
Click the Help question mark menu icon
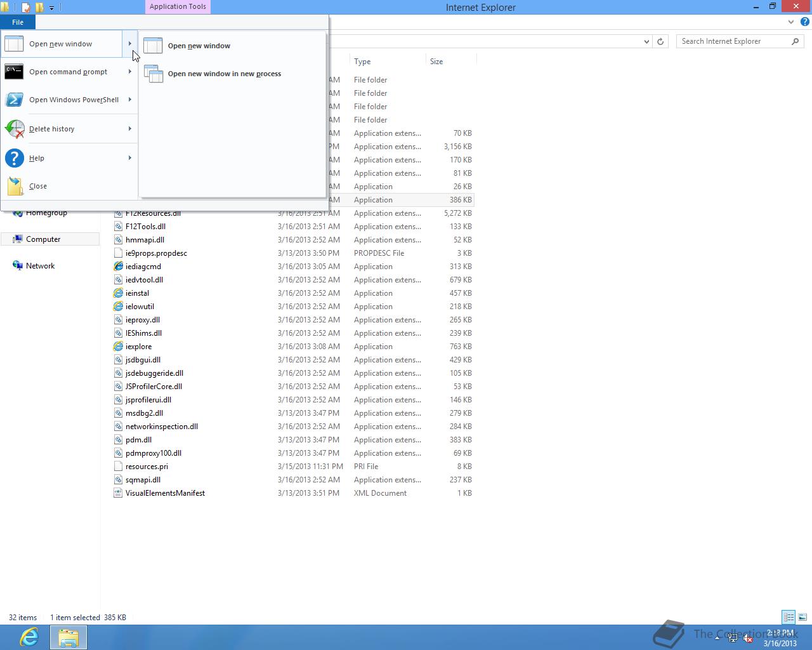(14, 158)
